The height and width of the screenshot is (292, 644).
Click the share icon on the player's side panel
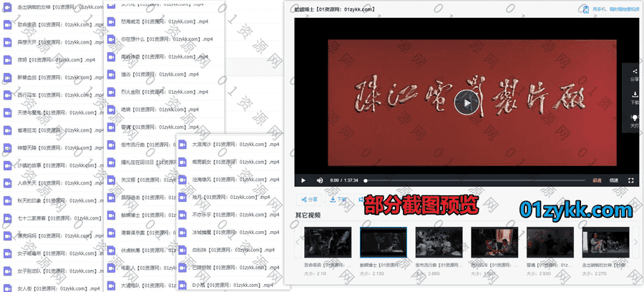tap(635, 72)
